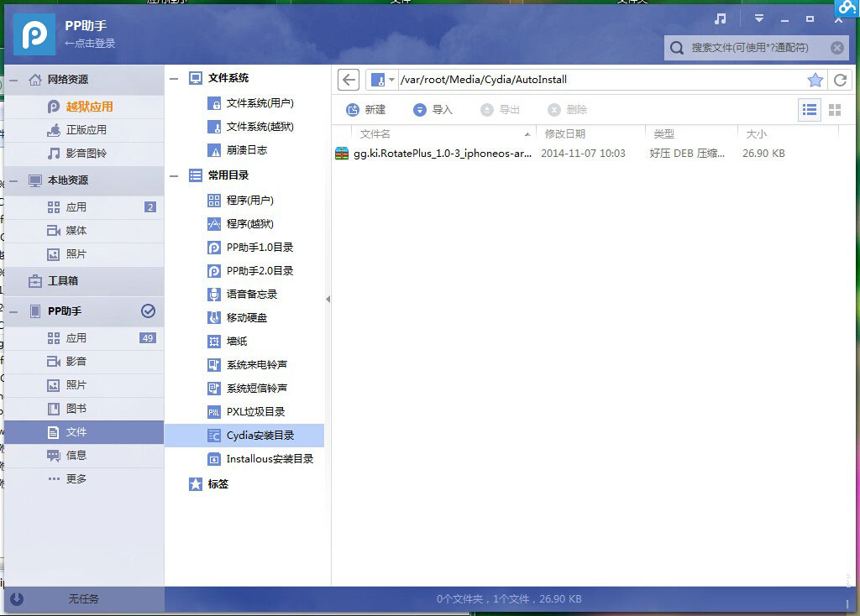Image resolution: width=860 pixels, height=616 pixels.
Task: Go back with the arrow button
Action: coord(349,80)
